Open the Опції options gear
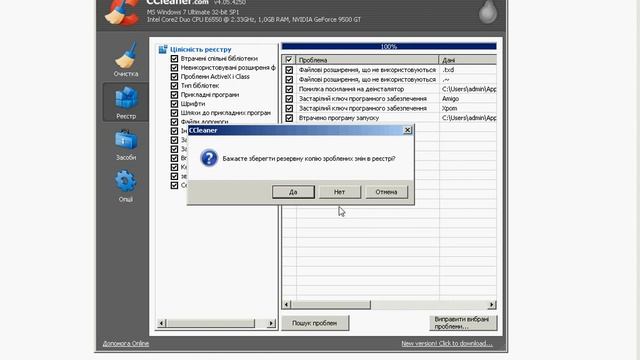 [126, 186]
